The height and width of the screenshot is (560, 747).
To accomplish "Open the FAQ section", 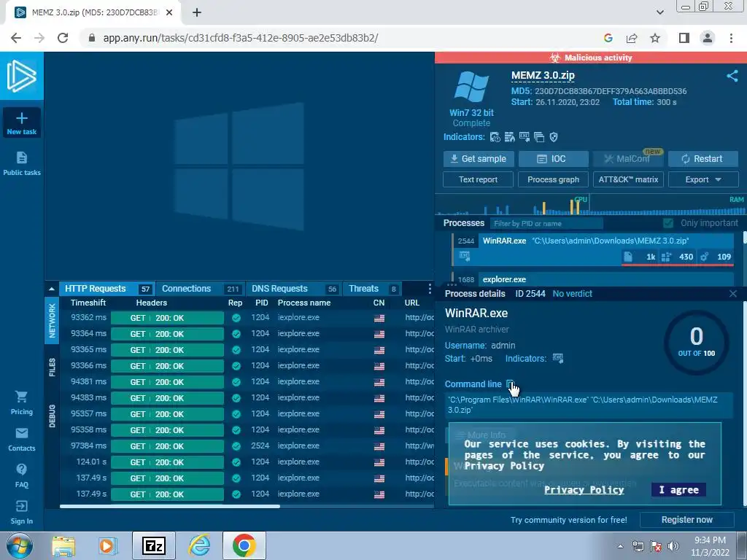I will [x=21, y=475].
